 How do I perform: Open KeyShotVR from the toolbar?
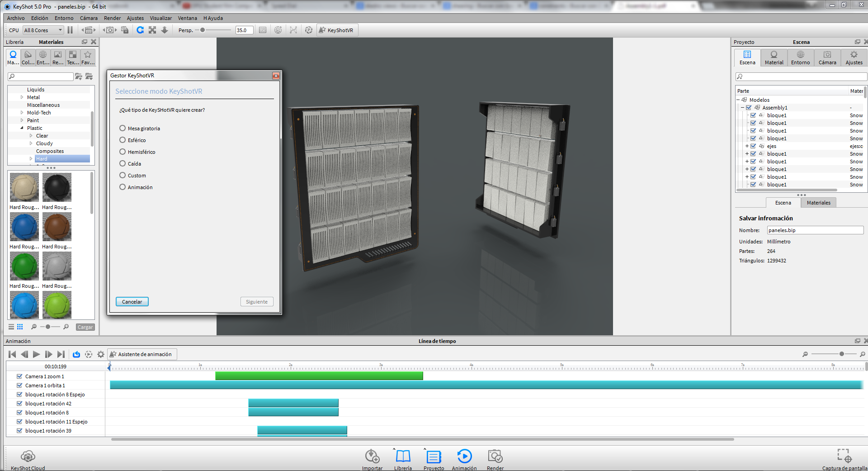336,30
